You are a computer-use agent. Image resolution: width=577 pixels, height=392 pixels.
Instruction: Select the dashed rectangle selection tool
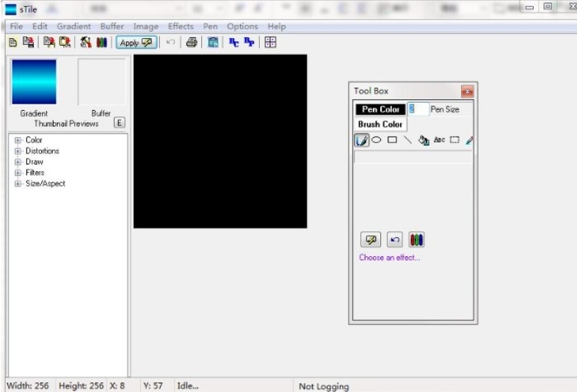point(454,139)
